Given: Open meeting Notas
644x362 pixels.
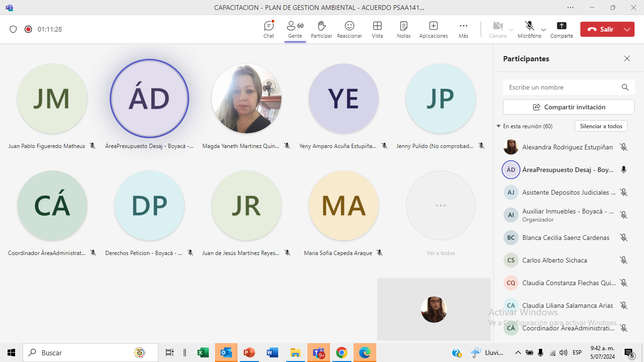Looking at the screenshot, I should [x=404, y=29].
